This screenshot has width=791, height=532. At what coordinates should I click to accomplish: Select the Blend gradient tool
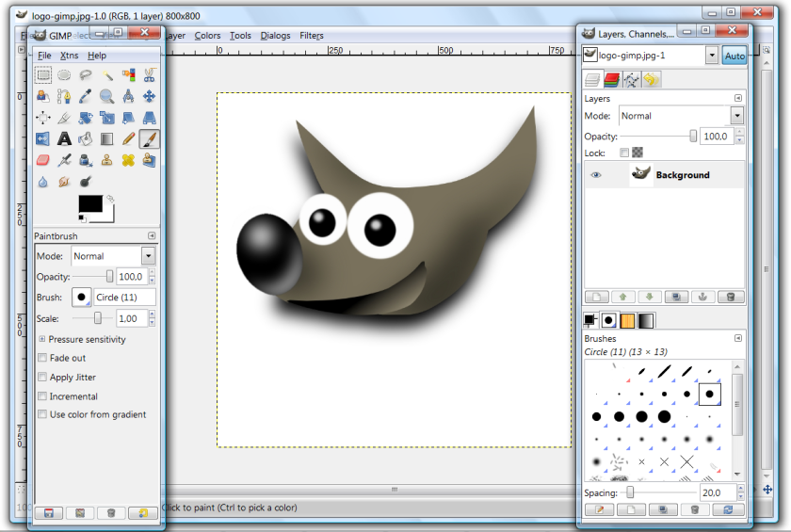[107, 139]
